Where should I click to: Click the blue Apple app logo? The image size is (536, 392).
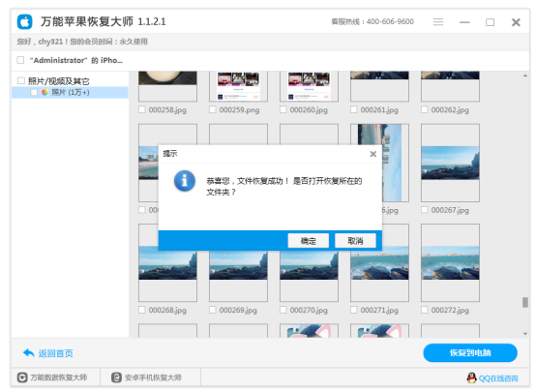(x=24, y=22)
